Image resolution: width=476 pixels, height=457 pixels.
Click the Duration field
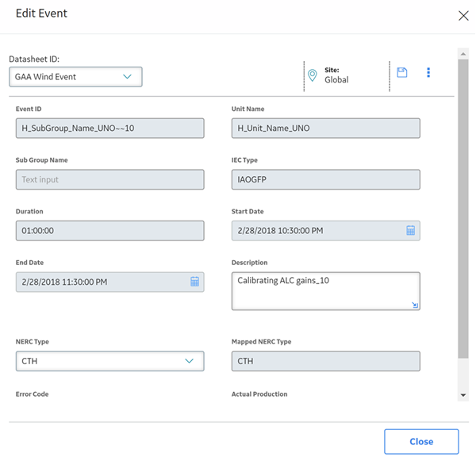click(x=110, y=231)
